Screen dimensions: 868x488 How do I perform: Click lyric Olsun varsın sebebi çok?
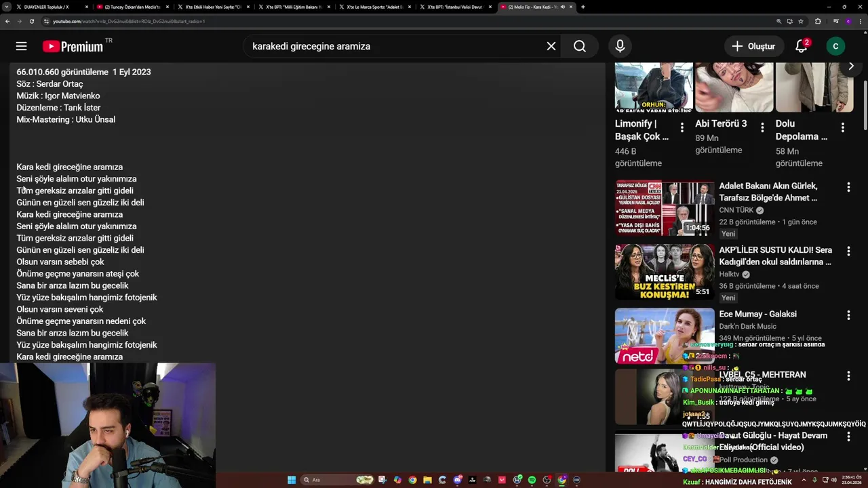click(x=60, y=262)
